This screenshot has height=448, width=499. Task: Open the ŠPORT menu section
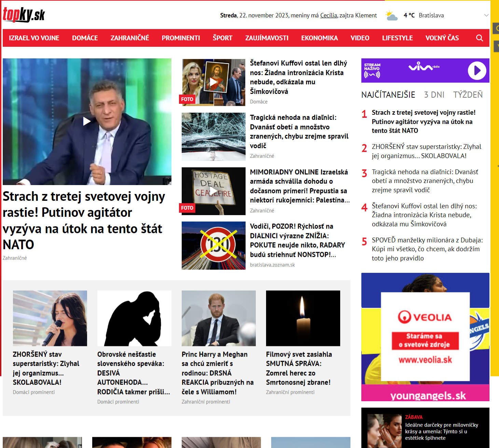point(222,38)
